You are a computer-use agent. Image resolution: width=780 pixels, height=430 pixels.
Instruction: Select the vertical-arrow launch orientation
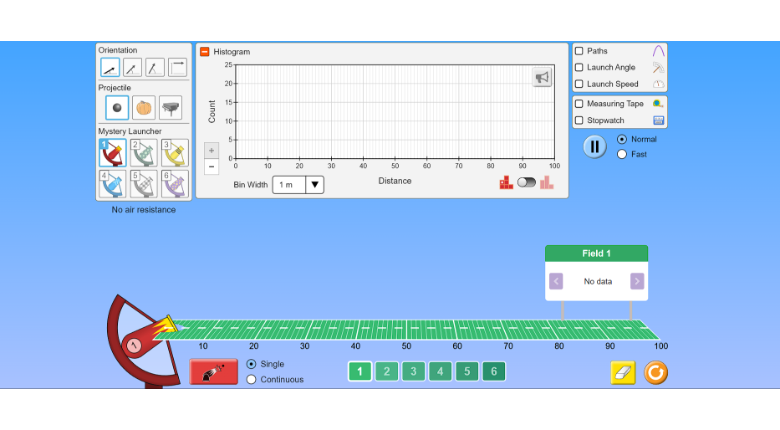[155, 67]
